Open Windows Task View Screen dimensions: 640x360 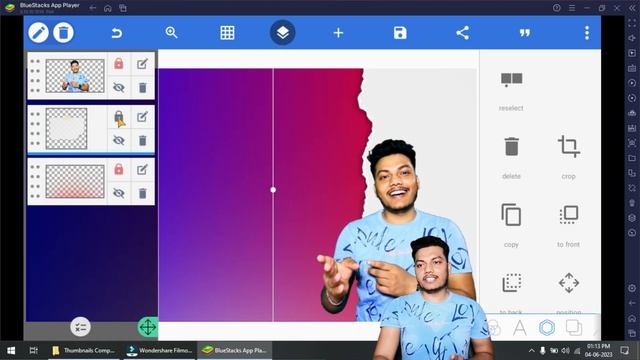(33, 350)
